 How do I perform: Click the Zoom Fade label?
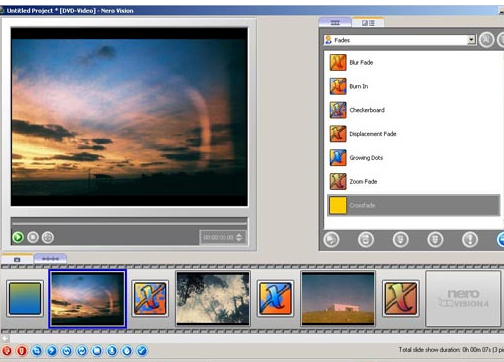(363, 182)
